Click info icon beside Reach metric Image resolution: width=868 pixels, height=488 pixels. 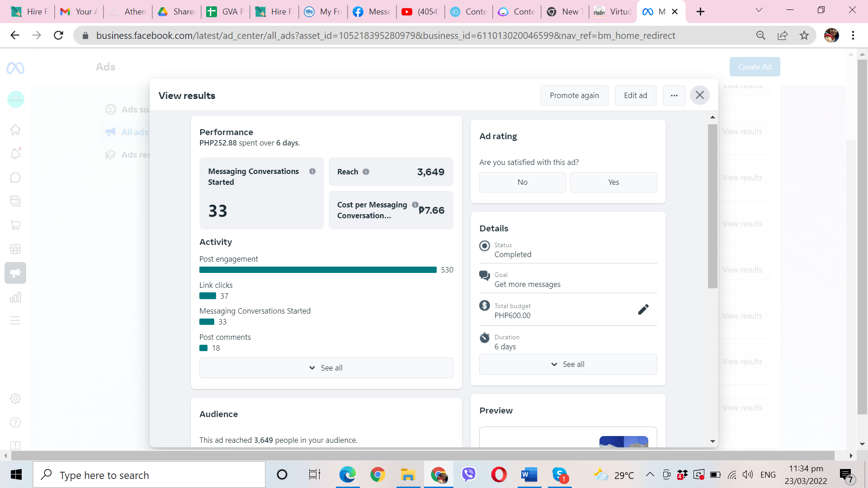click(366, 172)
